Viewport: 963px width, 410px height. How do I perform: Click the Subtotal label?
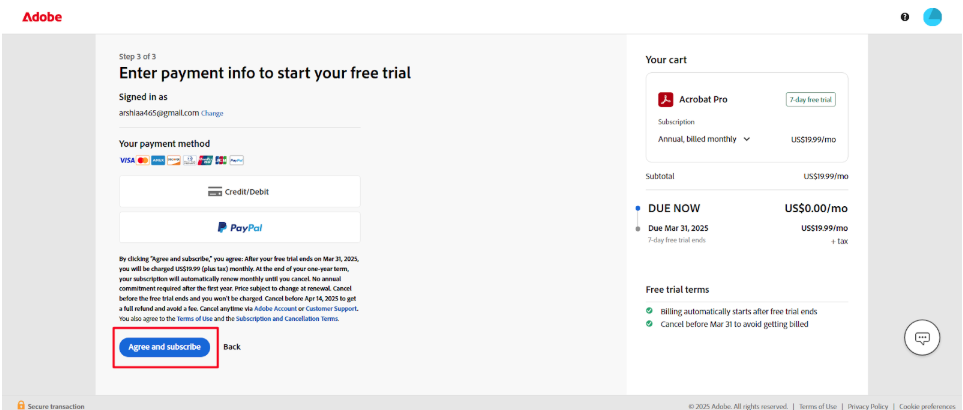(x=660, y=176)
